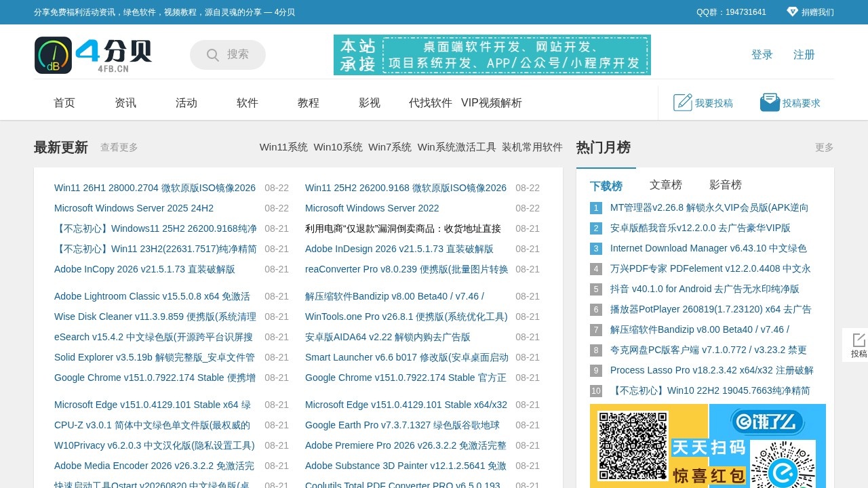Click the diamond icon beside 捐赠我们
The height and width of the screenshot is (488, 868).
tap(792, 12)
